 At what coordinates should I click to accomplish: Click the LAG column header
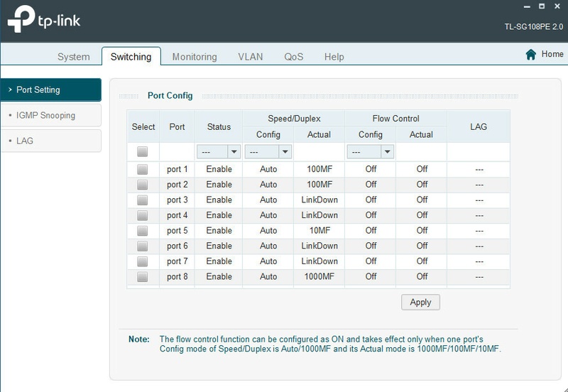coord(479,127)
